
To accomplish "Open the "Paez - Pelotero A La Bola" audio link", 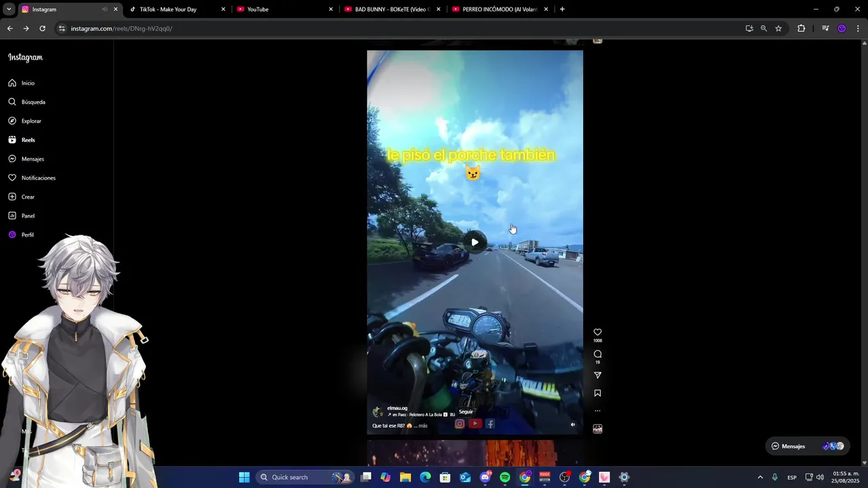I will [x=417, y=415].
